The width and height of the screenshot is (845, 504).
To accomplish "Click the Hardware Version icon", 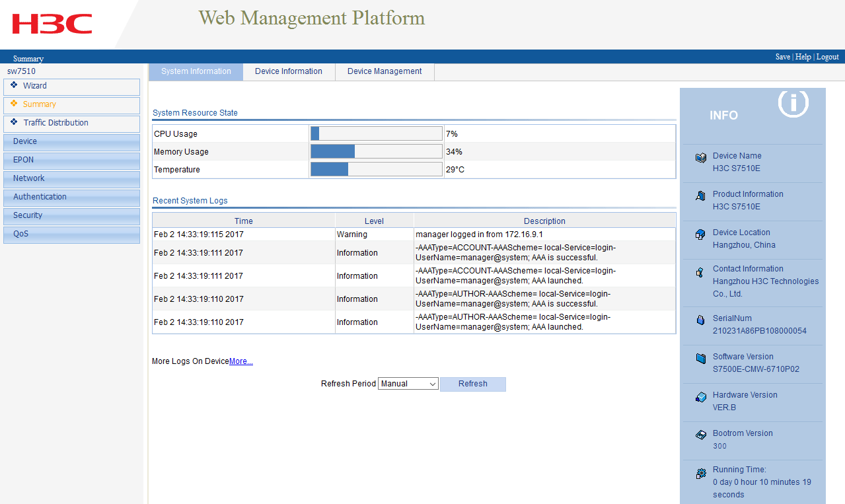I will click(x=701, y=397).
